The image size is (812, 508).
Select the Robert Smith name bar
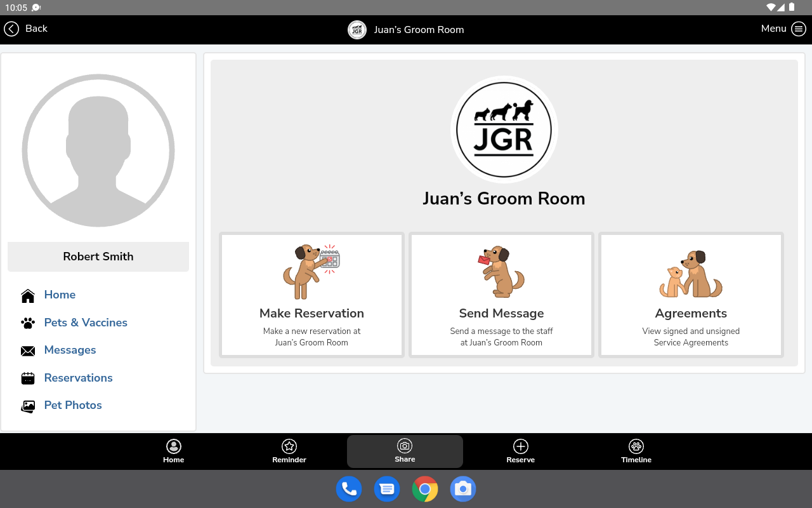(98, 257)
